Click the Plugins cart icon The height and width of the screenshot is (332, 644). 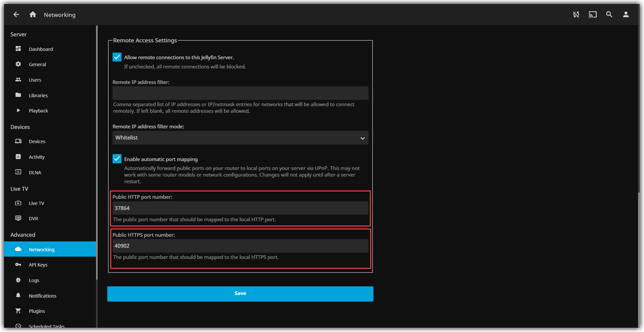pos(18,311)
